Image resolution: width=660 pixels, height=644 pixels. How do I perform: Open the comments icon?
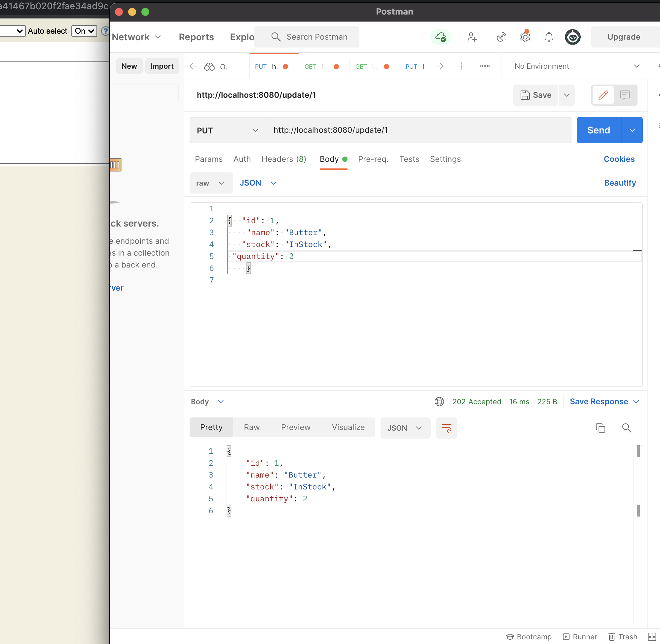click(625, 95)
